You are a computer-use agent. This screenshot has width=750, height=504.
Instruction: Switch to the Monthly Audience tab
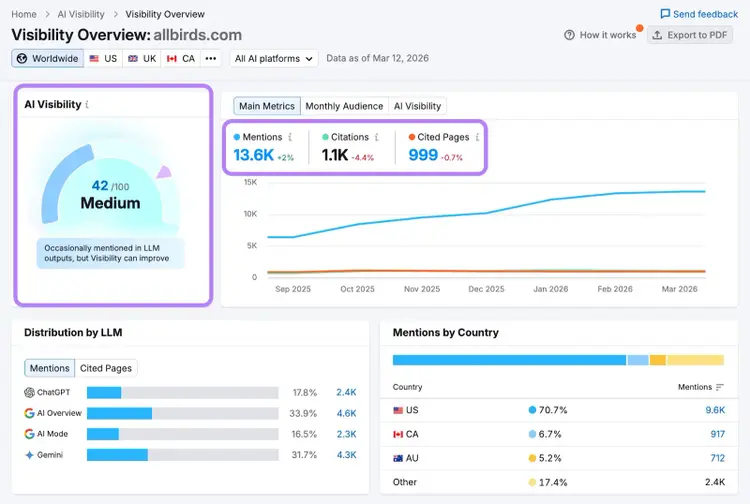[344, 106]
